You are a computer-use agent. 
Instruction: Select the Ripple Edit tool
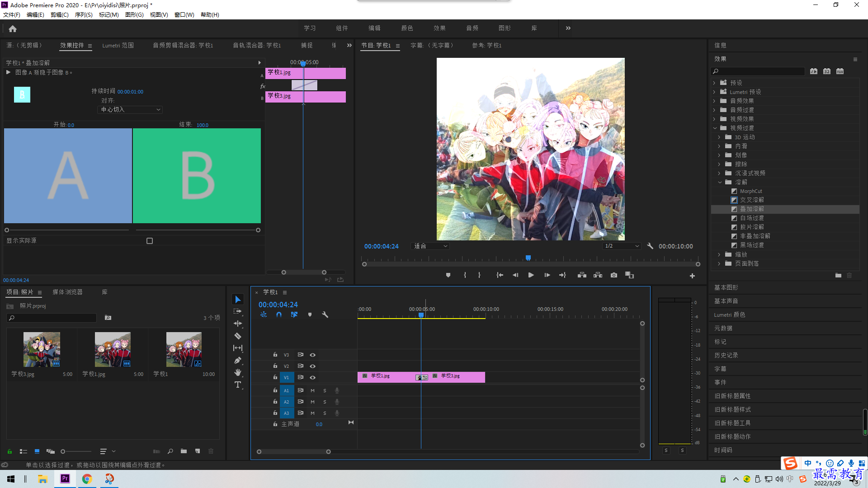point(238,324)
